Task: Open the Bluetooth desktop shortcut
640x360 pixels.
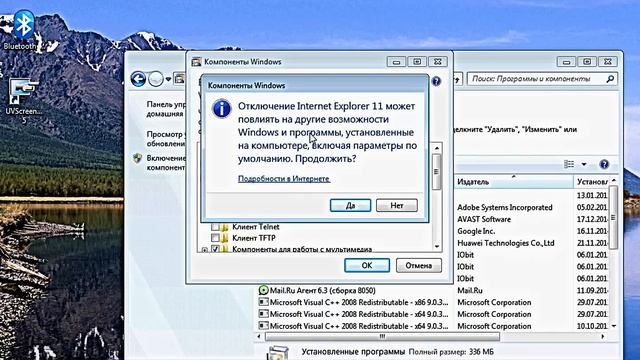Action: [23, 29]
